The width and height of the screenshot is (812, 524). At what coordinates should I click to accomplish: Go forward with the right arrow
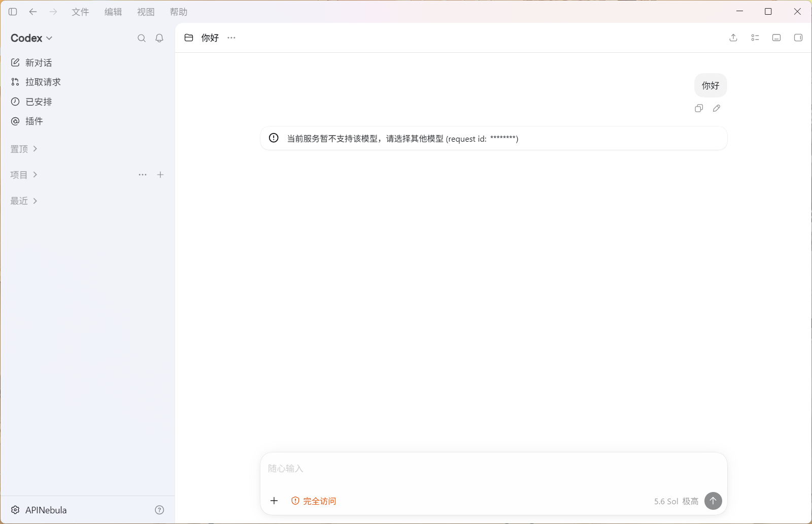53,12
